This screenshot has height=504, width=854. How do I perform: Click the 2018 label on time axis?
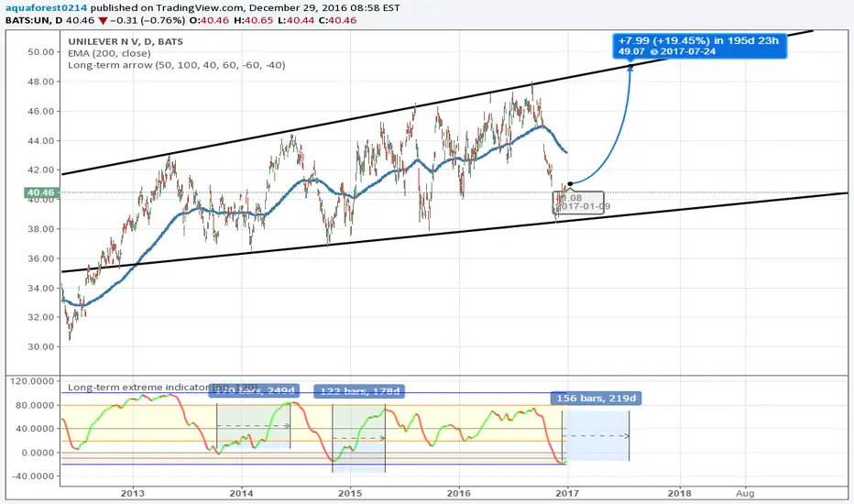[680, 494]
